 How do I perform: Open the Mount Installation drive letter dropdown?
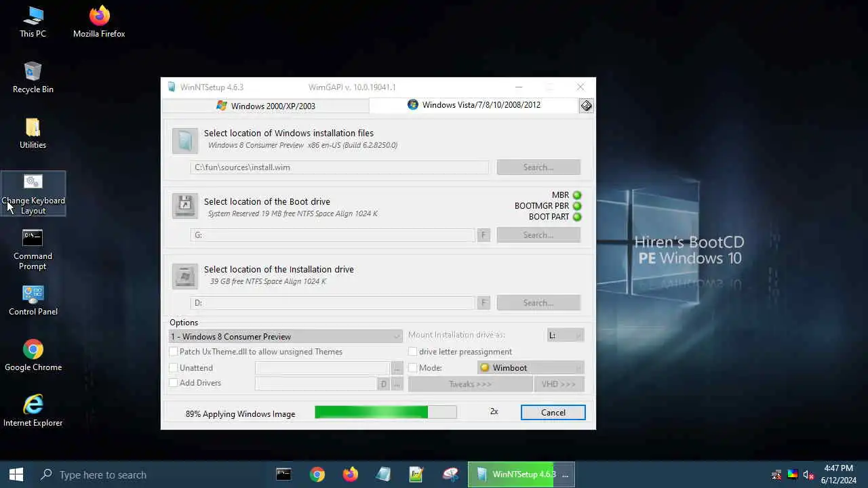pos(566,335)
